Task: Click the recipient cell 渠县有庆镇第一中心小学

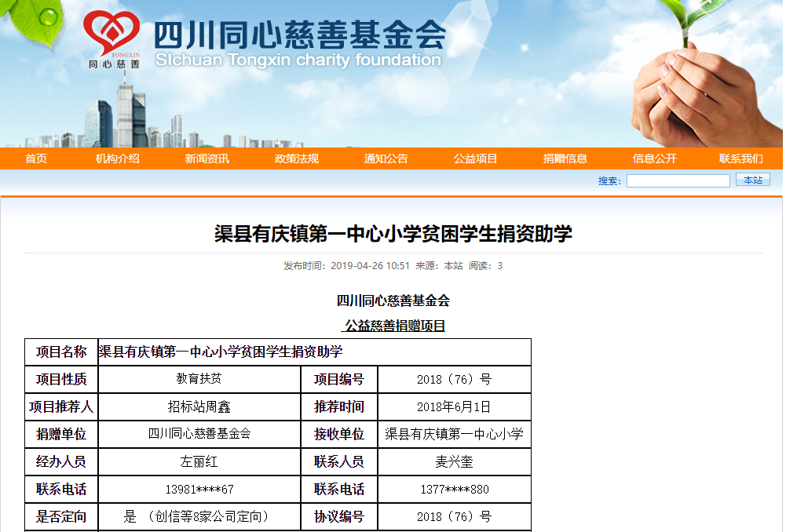Action: tap(454, 434)
